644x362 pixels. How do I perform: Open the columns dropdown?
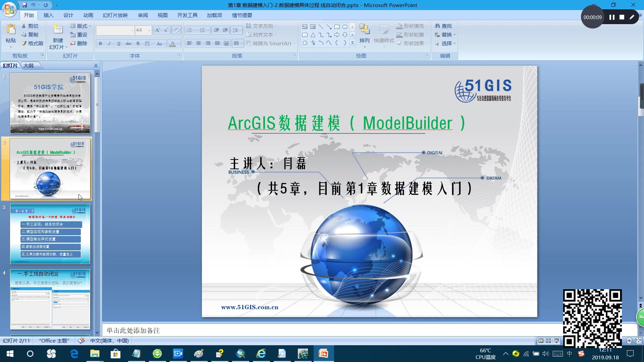238,43
